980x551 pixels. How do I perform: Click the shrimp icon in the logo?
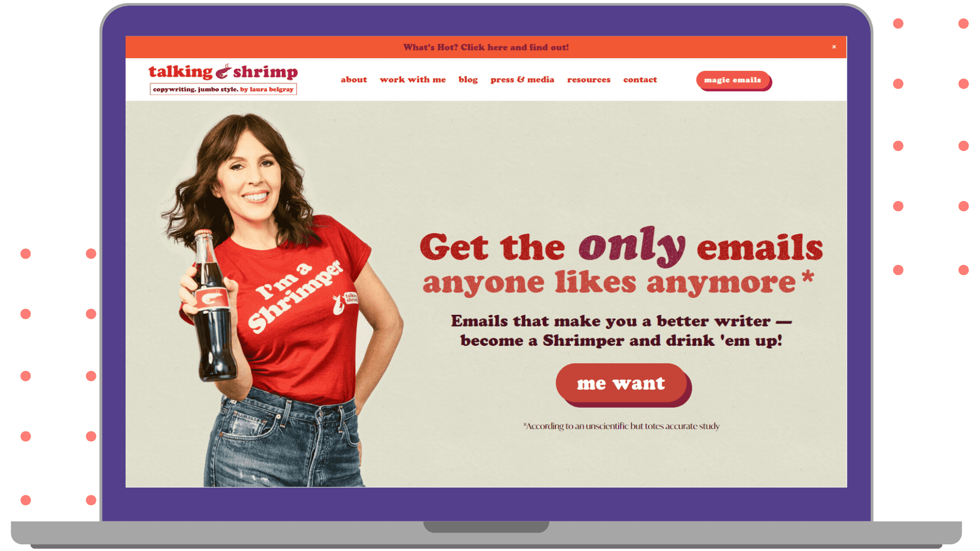tap(223, 71)
